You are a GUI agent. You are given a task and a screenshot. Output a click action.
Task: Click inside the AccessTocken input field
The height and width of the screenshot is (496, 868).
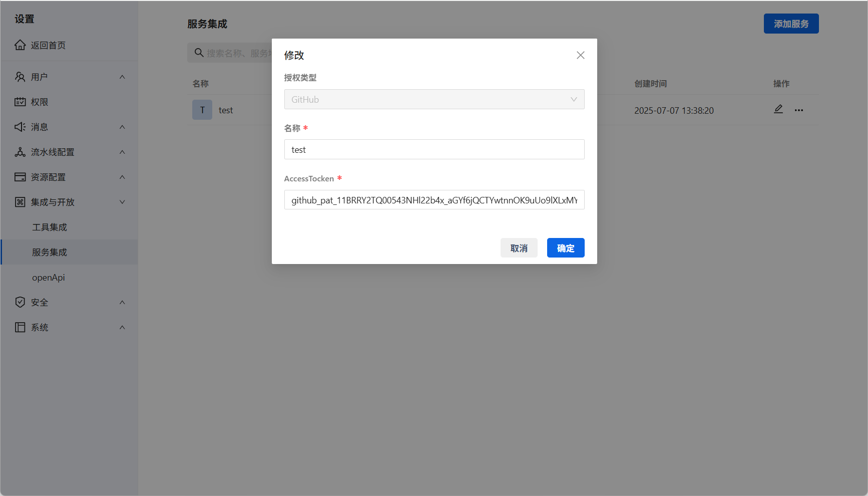[433, 199]
